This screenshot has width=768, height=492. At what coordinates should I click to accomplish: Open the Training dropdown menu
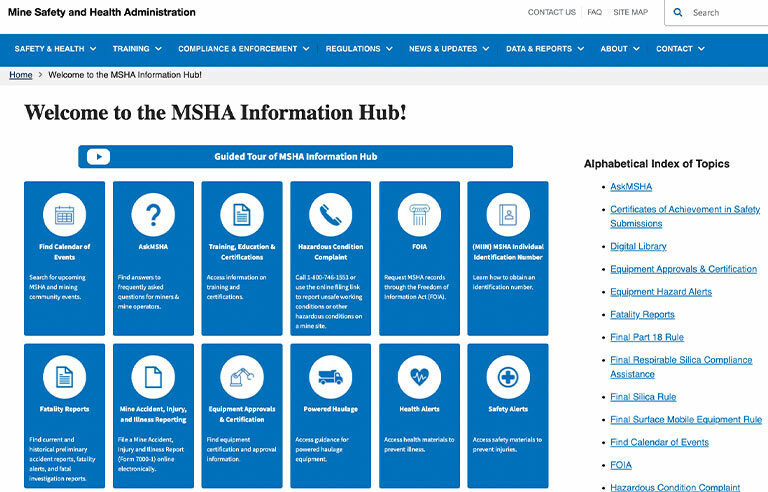137,49
